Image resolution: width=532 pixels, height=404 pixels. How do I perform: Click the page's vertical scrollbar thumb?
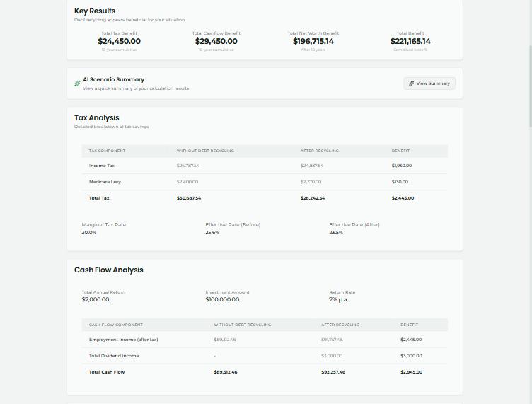coord(530,86)
